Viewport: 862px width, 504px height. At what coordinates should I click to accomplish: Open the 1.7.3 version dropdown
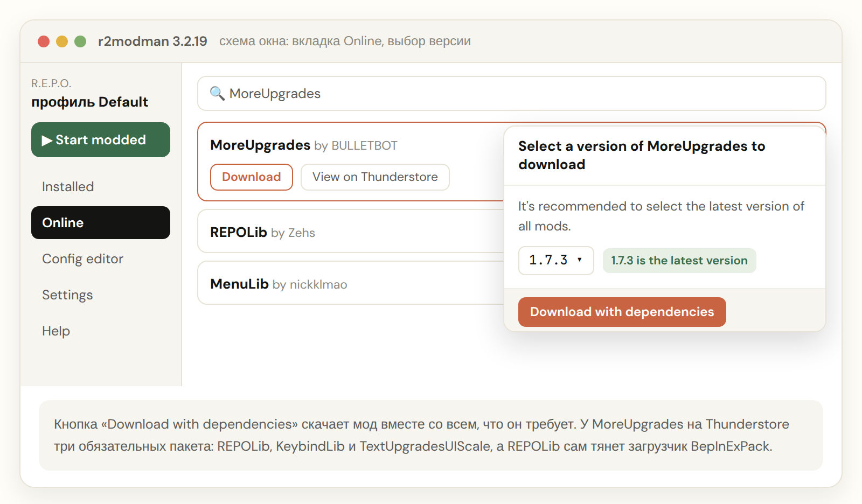(x=556, y=261)
